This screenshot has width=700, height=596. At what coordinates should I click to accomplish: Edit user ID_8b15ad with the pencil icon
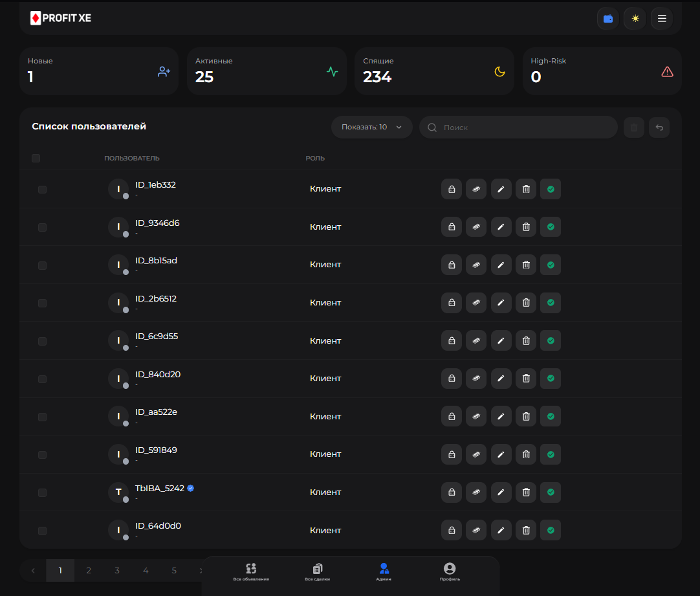[501, 265]
